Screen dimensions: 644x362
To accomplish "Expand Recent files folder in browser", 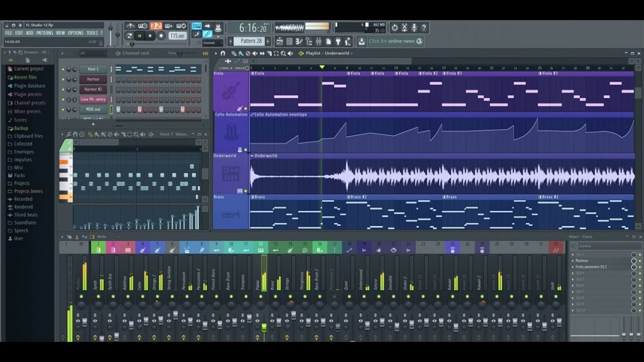I will click(x=25, y=77).
